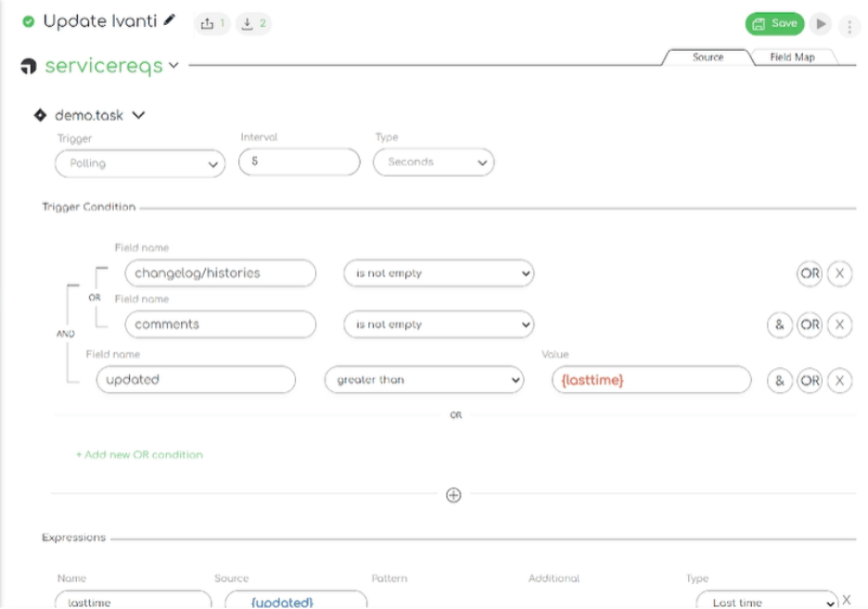
Task: Open the greater than operator dropdown
Action: (x=424, y=380)
